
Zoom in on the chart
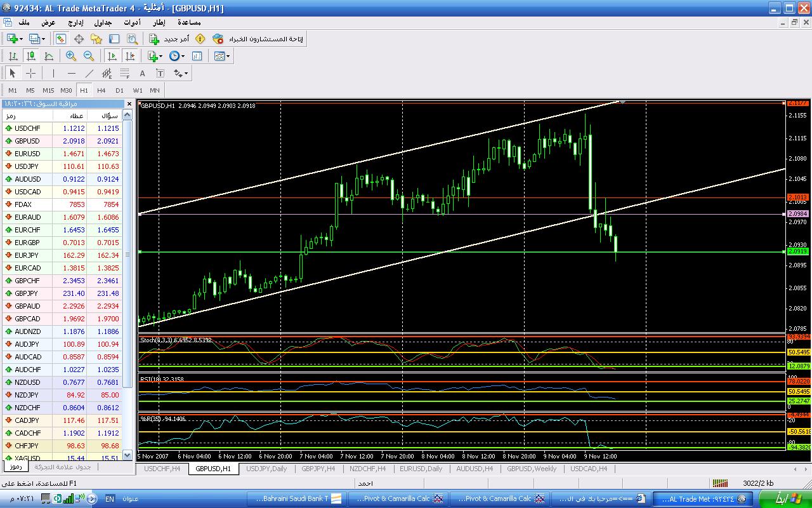point(71,56)
